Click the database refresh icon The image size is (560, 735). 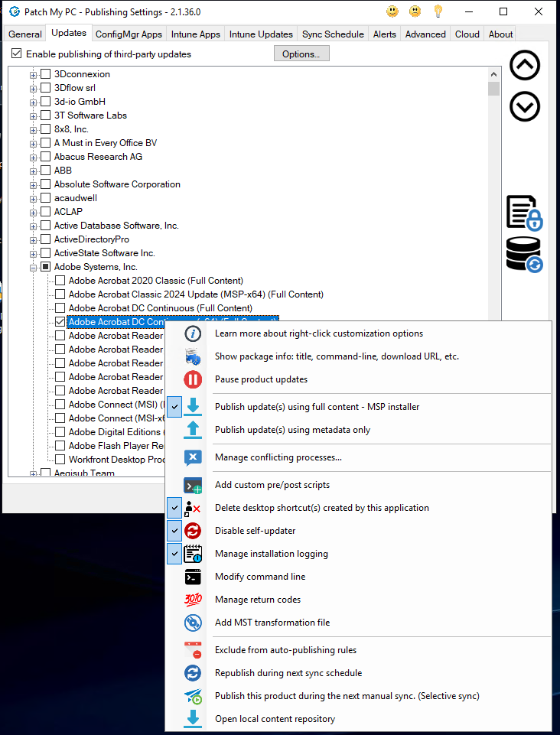(x=524, y=255)
